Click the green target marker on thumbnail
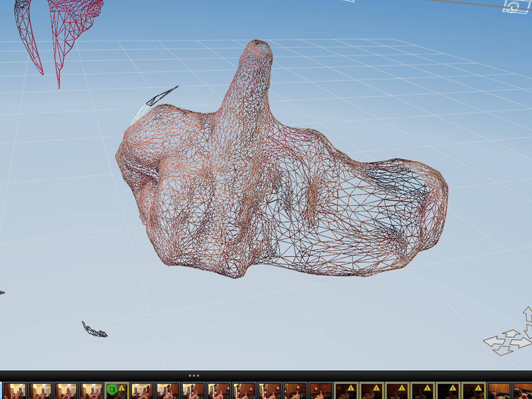This screenshot has height=399, width=532. tap(112, 390)
